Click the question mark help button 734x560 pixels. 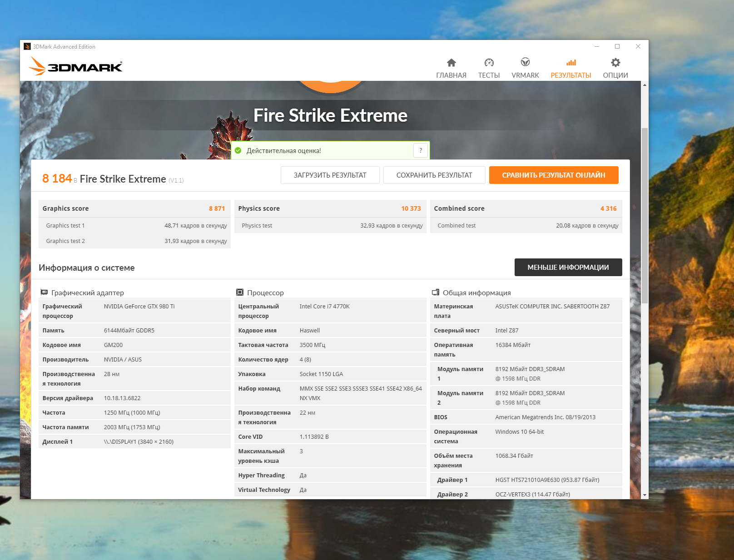pos(421,150)
